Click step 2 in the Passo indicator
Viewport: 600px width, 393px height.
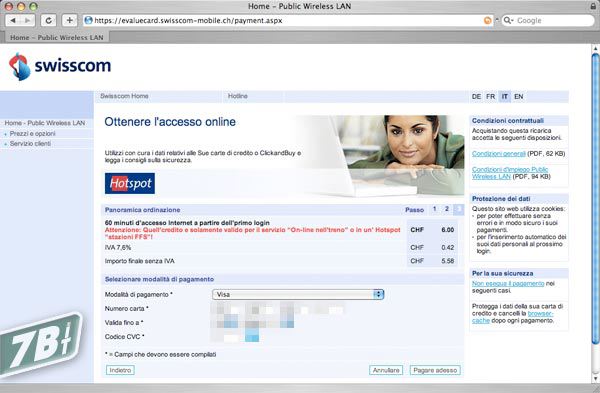[447, 209]
